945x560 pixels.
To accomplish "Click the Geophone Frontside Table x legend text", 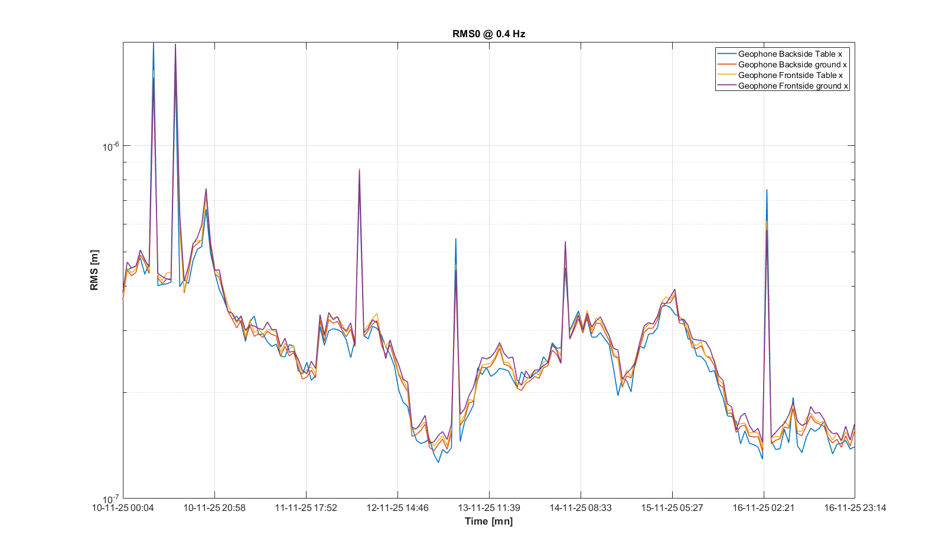I will 790,75.
